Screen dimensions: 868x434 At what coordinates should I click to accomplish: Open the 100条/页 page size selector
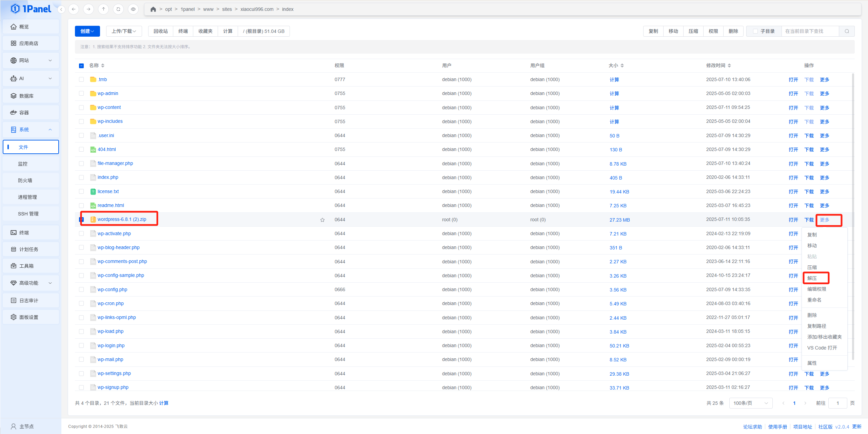750,403
